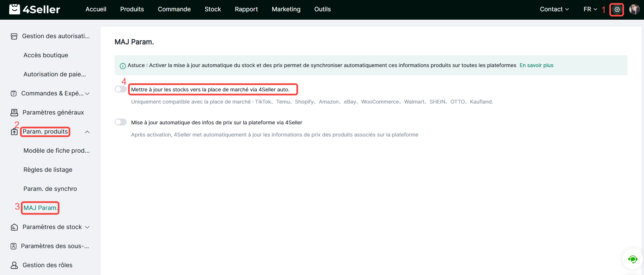
Task: Open the settings gear icon
Action: click(617, 10)
